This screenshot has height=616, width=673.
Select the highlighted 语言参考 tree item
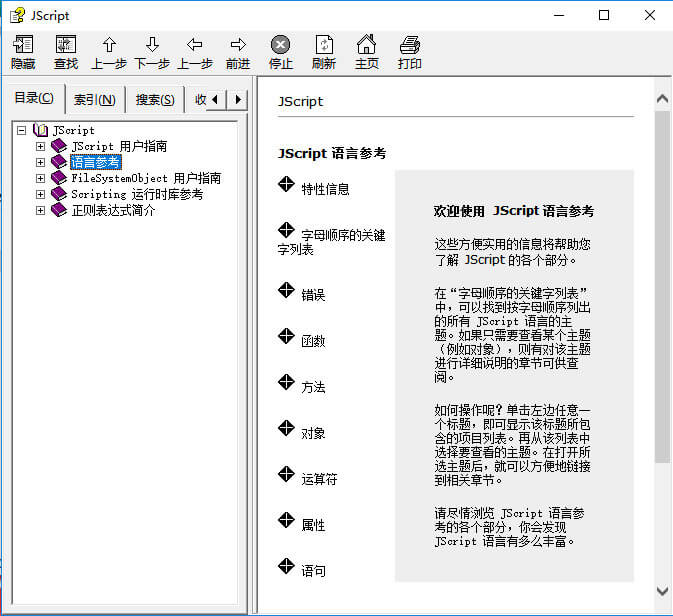[95, 162]
